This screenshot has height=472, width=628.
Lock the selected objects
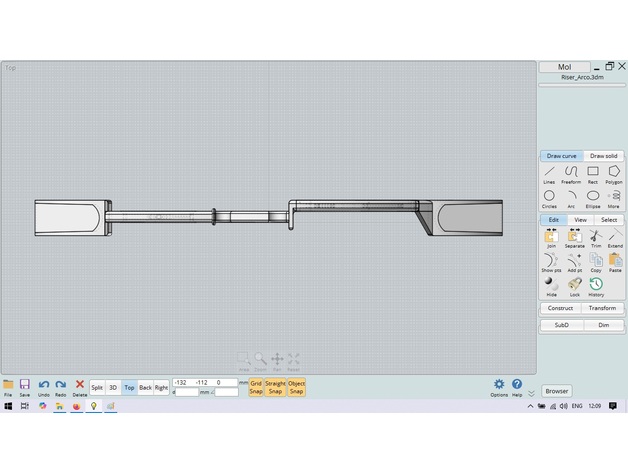[x=574, y=285]
